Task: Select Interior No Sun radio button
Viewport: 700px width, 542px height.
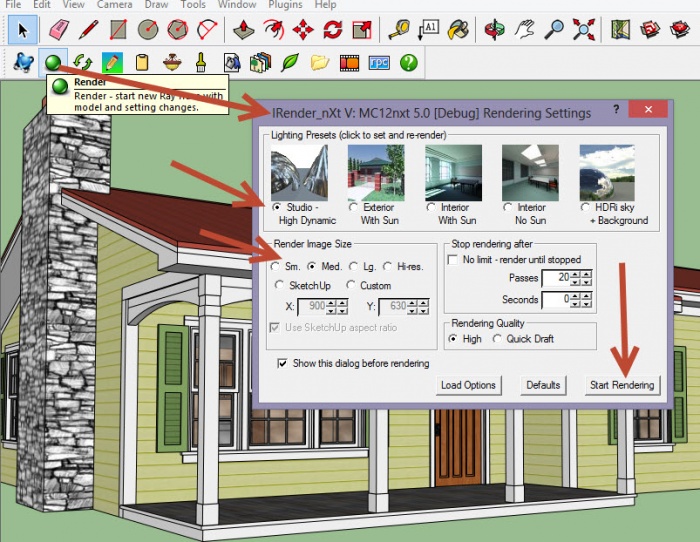Action: point(508,207)
